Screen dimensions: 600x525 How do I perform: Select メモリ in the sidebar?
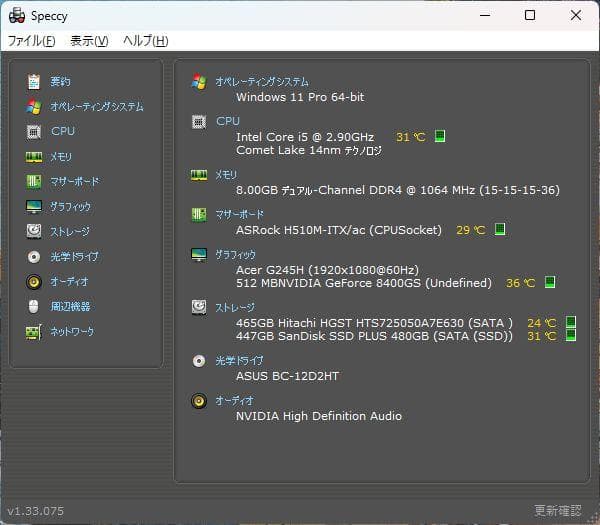click(x=61, y=157)
